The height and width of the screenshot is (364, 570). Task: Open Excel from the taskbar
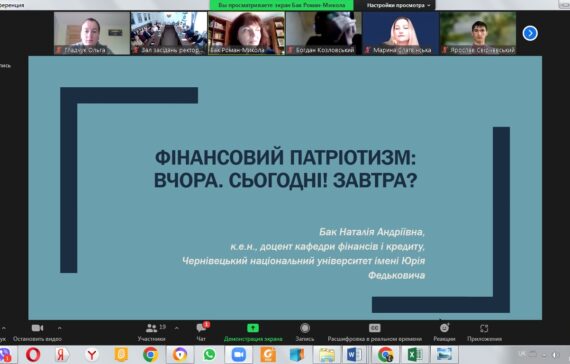pos(414,355)
